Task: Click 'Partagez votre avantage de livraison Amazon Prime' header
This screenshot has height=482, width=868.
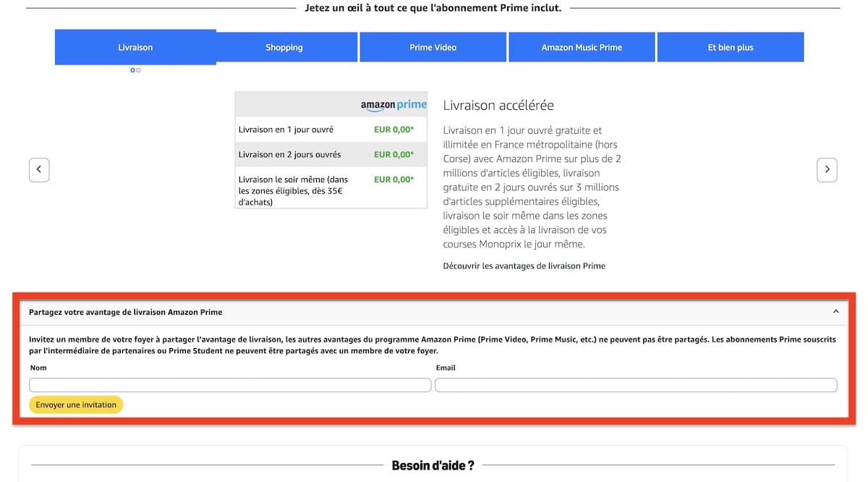Action: pyautogui.click(x=126, y=312)
